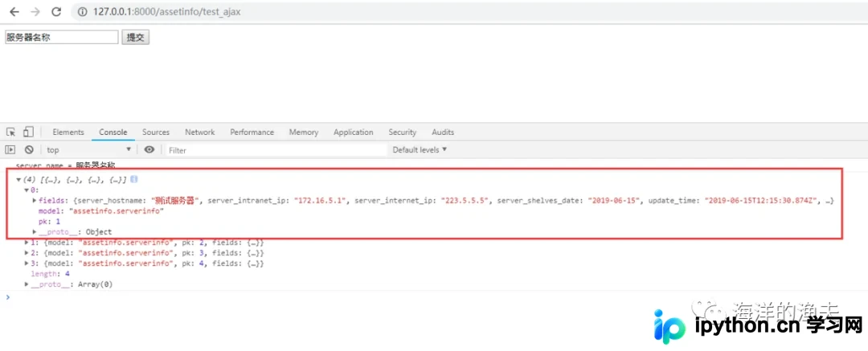Click the console prompt chevron
The width and height of the screenshot is (868, 351).
8,297
